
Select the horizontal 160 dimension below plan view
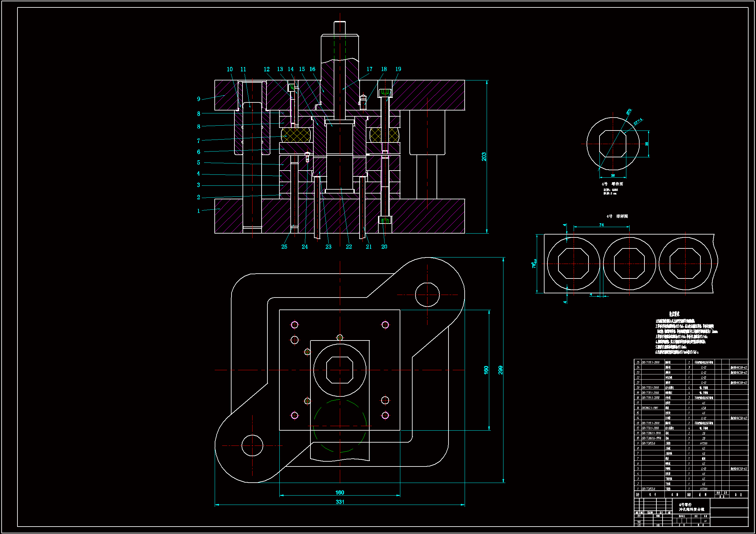340,493
